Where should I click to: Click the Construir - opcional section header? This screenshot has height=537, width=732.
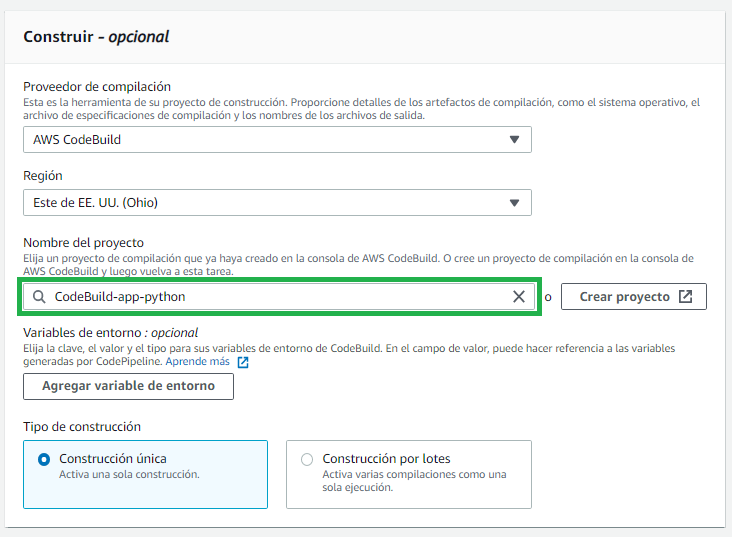(x=96, y=37)
